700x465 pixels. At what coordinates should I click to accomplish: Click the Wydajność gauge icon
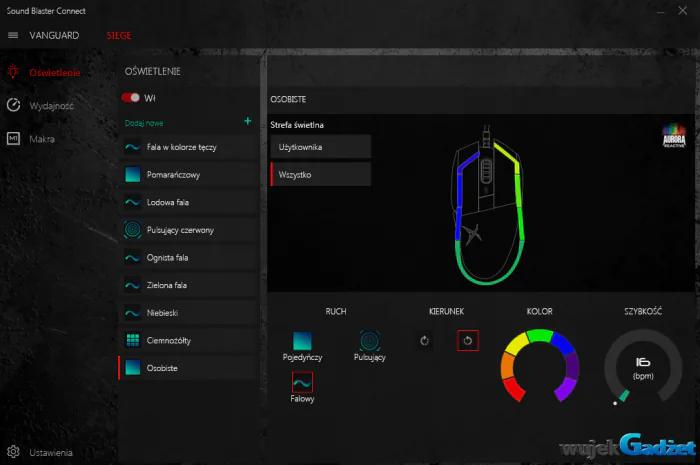pyautogui.click(x=13, y=105)
